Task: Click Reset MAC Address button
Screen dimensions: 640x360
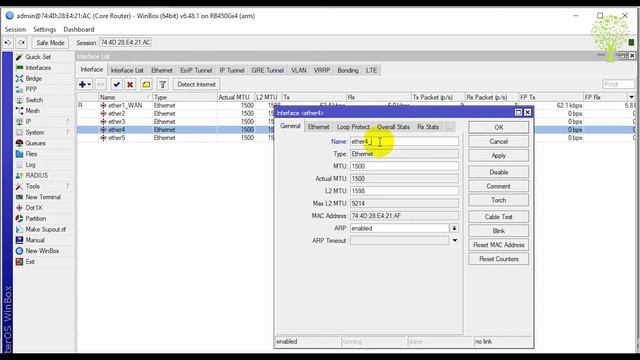Action: pyautogui.click(x=498, y=245)
